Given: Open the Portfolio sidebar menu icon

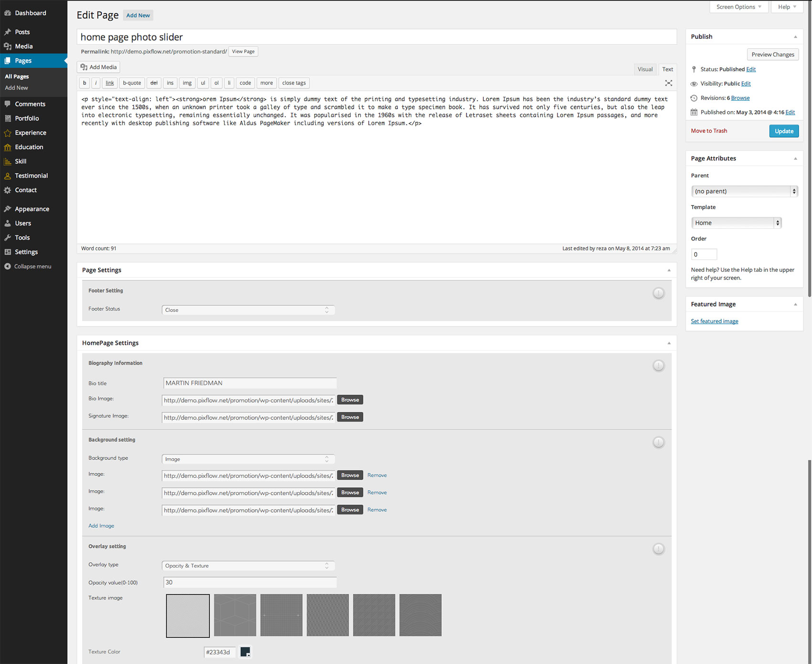Looking at the screenshot, I should coord(8,118).
